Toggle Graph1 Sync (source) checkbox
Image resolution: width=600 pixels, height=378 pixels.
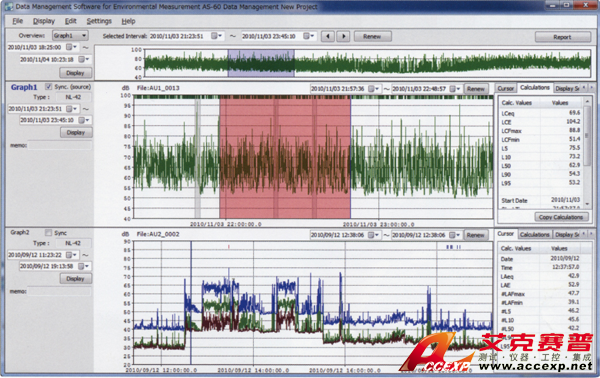(x=49, y=87)
